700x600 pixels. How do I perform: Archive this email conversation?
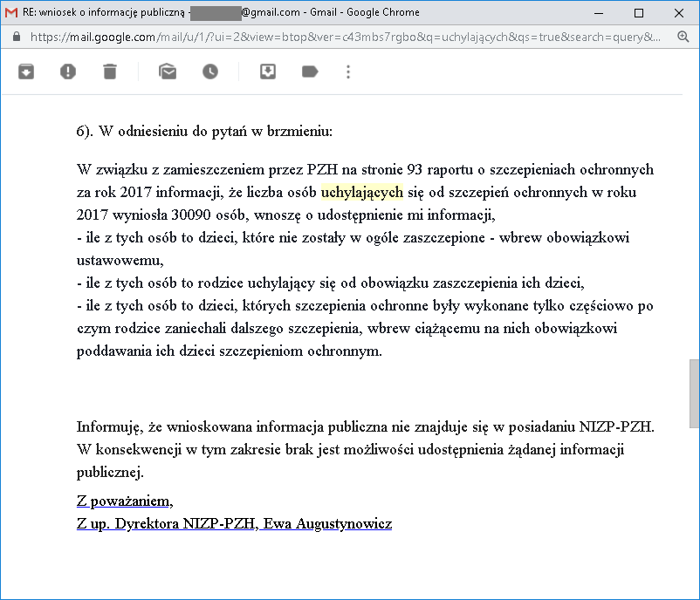point(26,72)
